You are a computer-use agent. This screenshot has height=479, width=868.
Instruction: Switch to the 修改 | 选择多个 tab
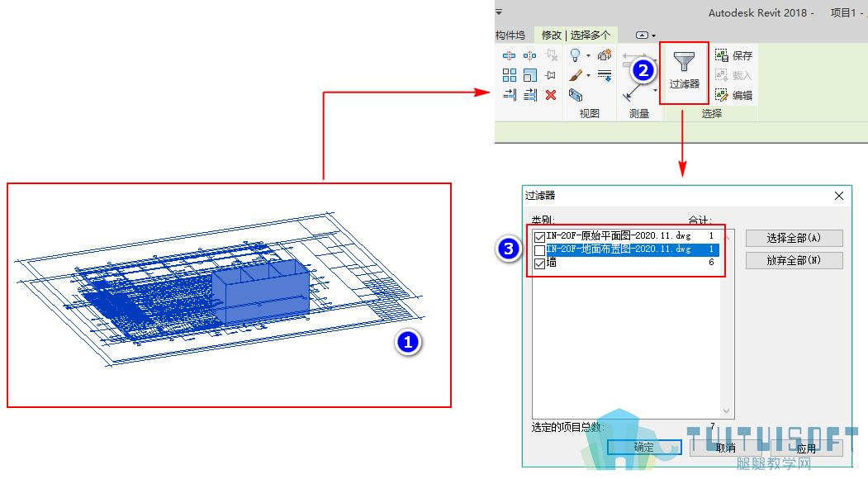click(x=576, y=36)
